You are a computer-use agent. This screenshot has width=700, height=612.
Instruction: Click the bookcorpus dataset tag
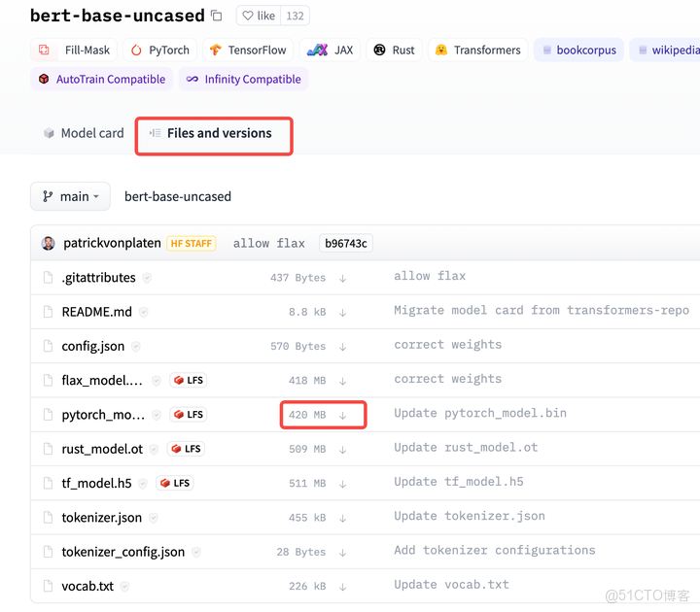[578, 50]
